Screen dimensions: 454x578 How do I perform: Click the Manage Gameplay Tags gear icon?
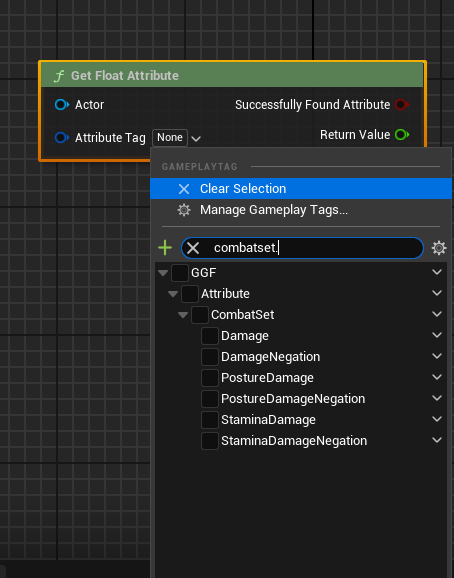(184, 210)
